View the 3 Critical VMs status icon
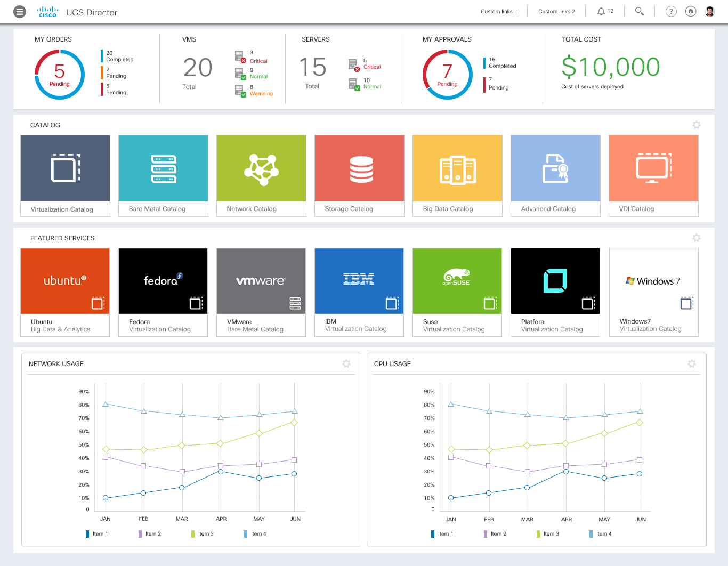This screenshot has height=566, width=728. 240,56
